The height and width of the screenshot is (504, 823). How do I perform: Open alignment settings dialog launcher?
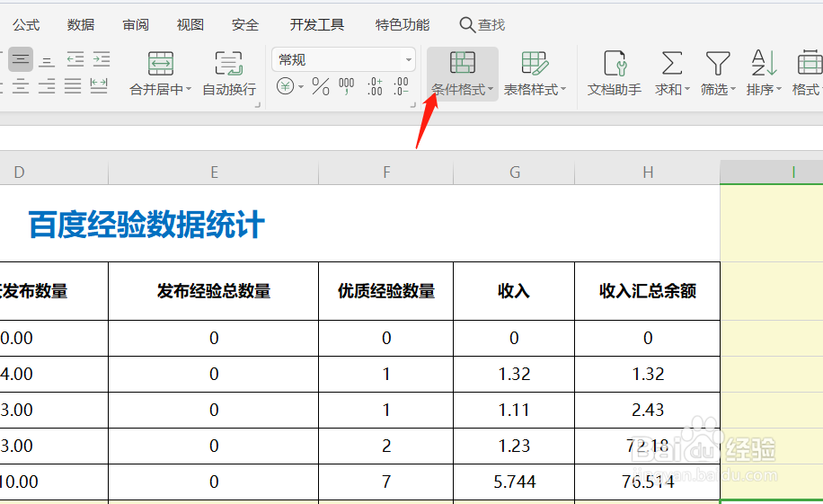point(258,105)
